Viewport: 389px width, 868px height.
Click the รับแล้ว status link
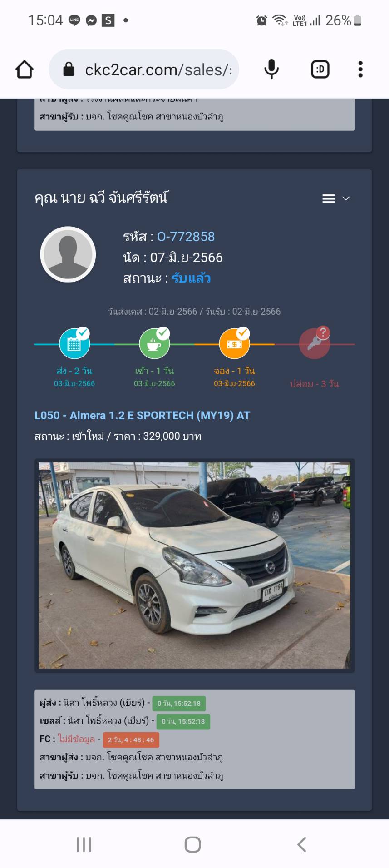pos(191,278)
